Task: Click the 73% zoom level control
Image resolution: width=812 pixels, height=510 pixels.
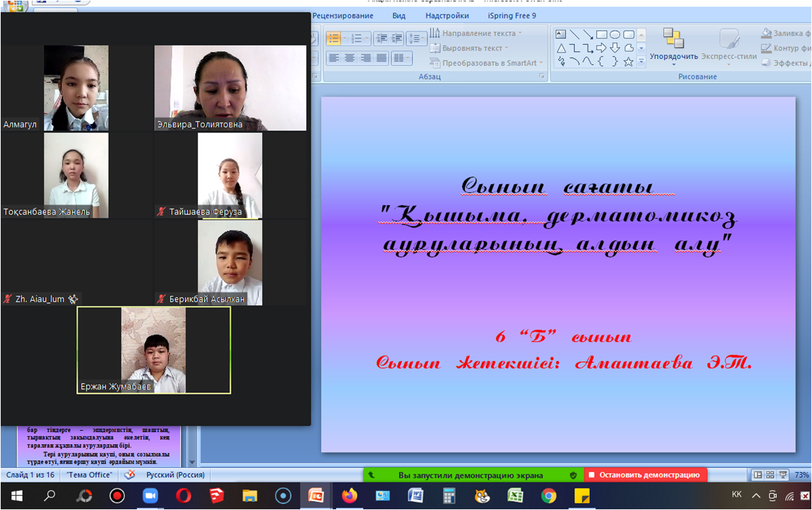Action: pos(800,474)
